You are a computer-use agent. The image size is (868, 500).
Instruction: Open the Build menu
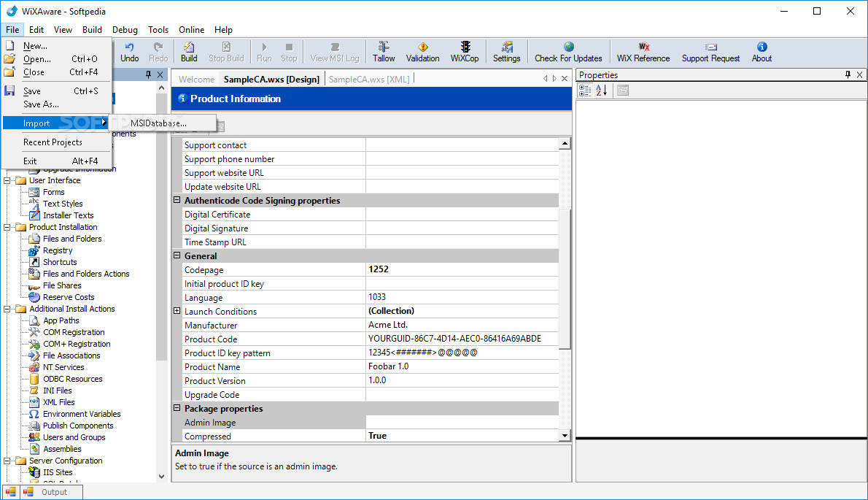pyautogui.click(x=92, y=30)
